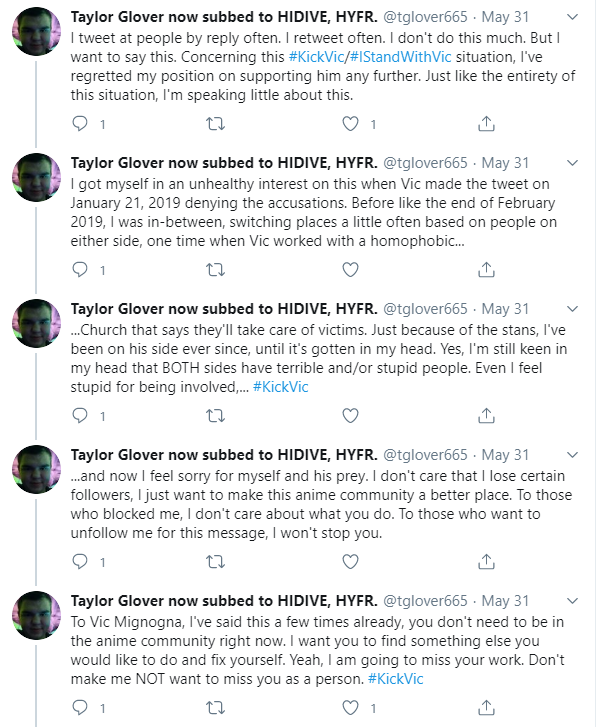
Task: Open the May 31 timestamp of the second tweet
Action: click(x=505, y=163)
